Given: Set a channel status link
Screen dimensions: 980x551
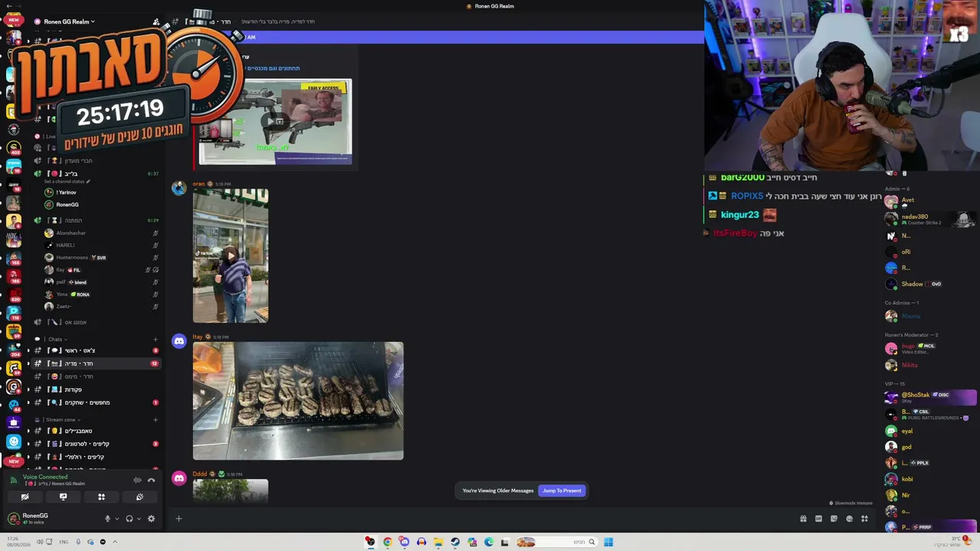Looking at the screenshot, I should pyautogui.click(x=67, y=181).
